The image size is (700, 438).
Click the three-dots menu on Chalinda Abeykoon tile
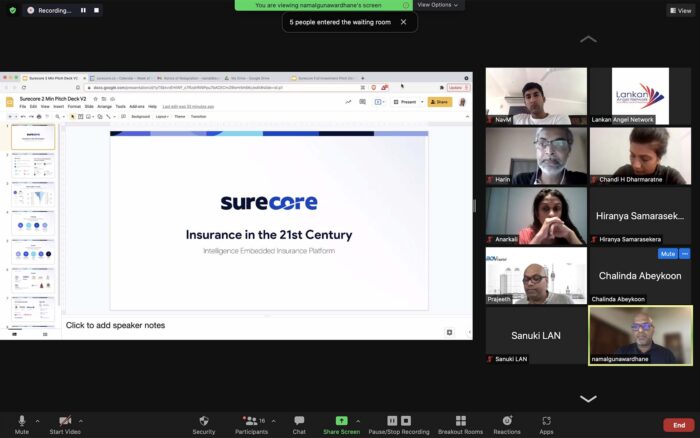click(x=684, y=254)
